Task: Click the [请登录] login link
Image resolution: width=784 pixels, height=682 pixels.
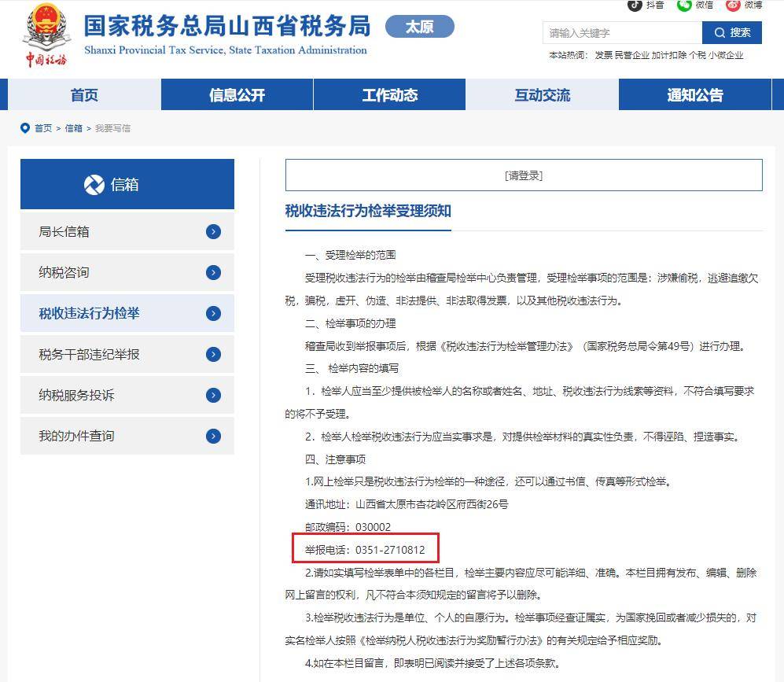Action: [x=524, y=175]
